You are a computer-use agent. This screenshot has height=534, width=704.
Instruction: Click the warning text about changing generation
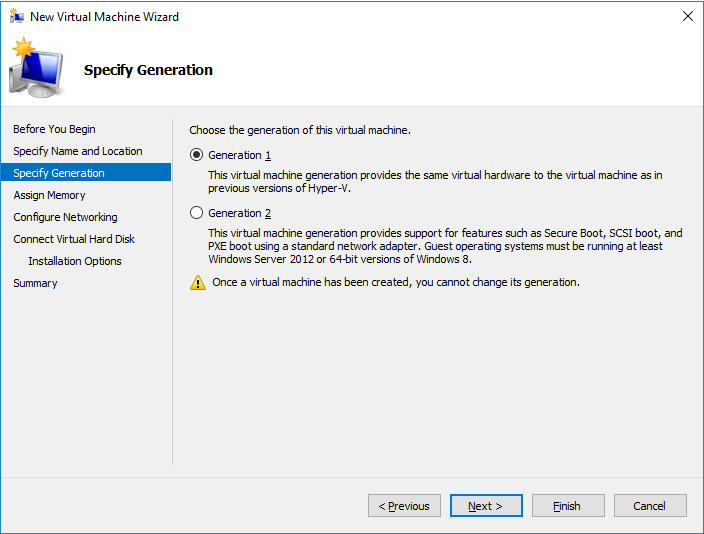click(x=396, y=283)
